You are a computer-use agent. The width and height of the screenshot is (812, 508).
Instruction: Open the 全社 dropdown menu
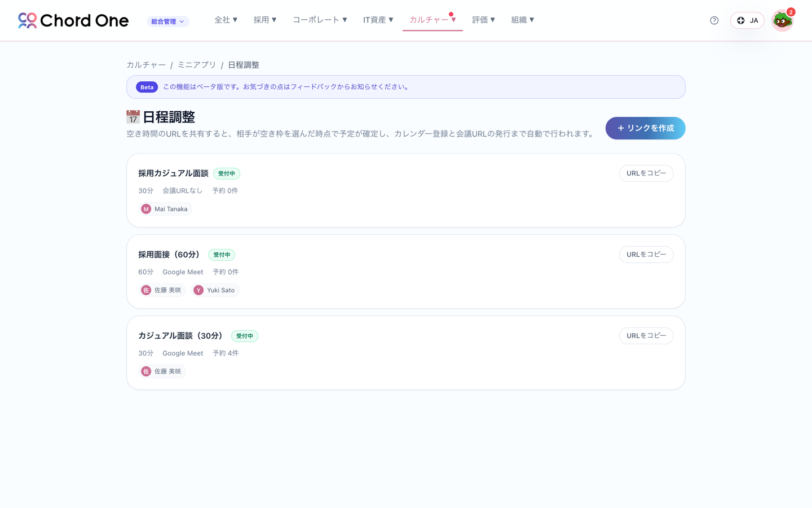226,20
